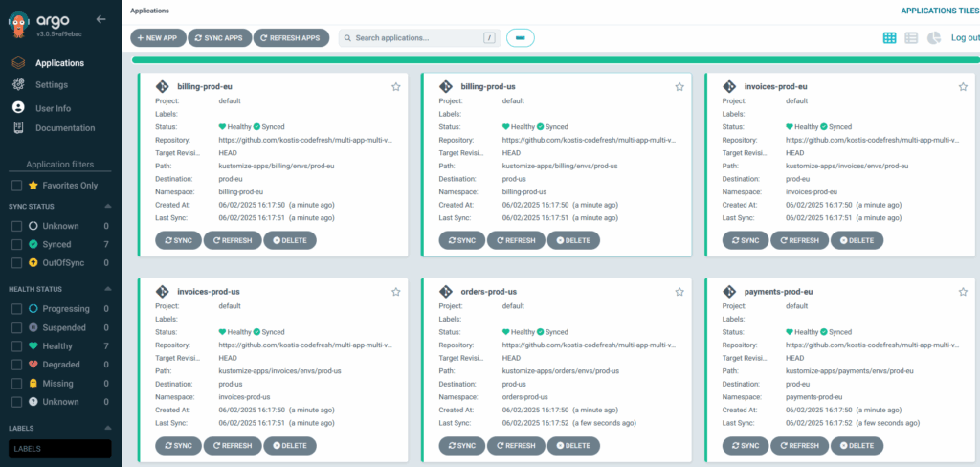
Task: Collapse the Labels filter section
Action: 106,428
